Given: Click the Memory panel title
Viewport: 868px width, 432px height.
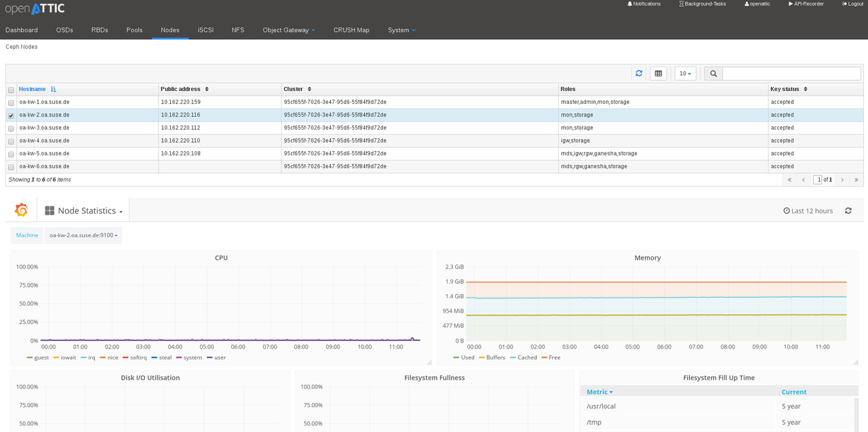Looking at the screenshot, I should click(648, 258).
